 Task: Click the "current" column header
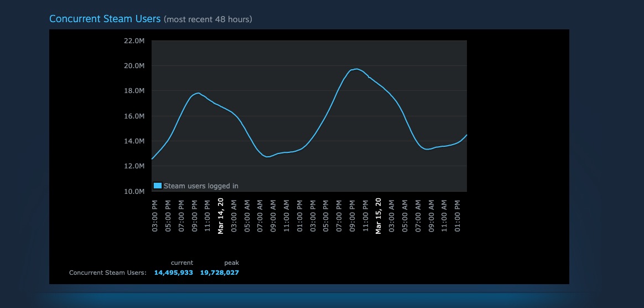point(182,263)
